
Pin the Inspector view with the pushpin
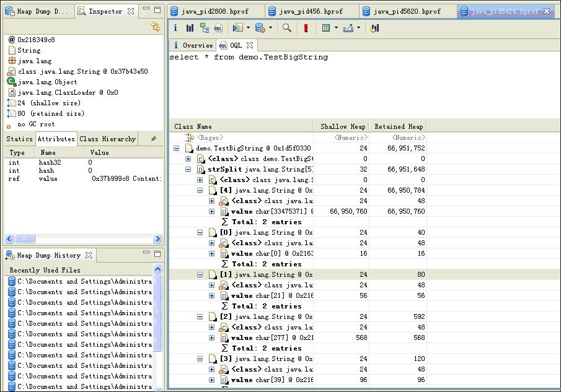click(154, 139)
